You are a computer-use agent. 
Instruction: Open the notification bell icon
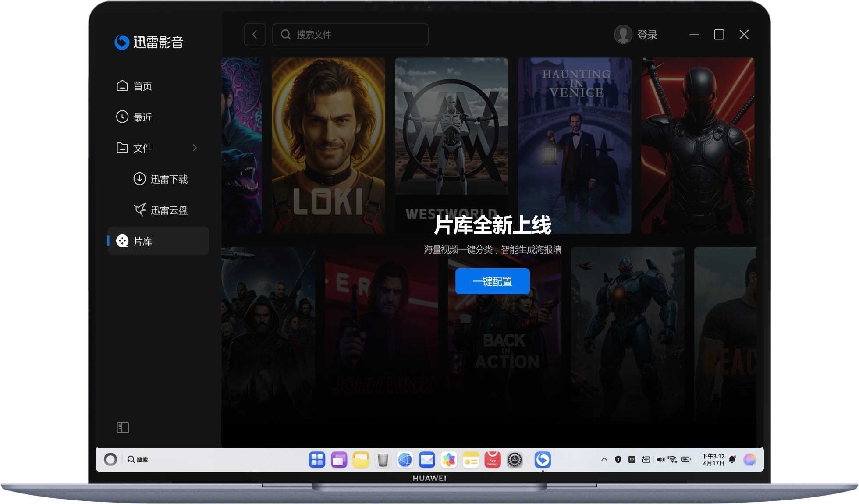[732, 460]
